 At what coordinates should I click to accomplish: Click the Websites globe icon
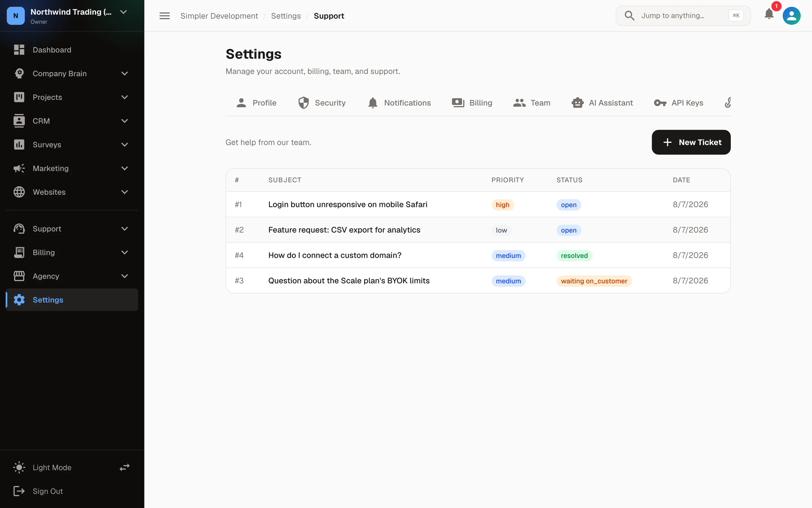click(19, 192)
